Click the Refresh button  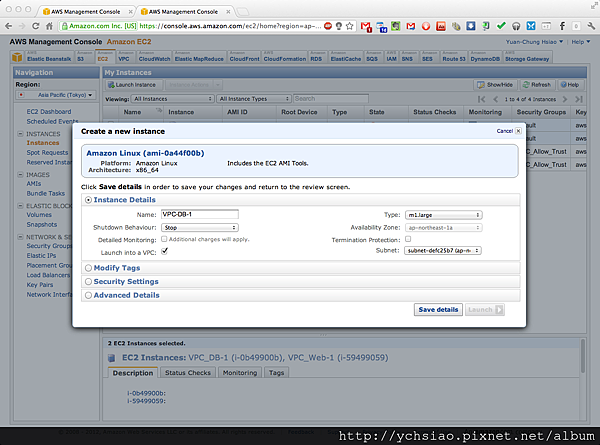coord(536,85)
